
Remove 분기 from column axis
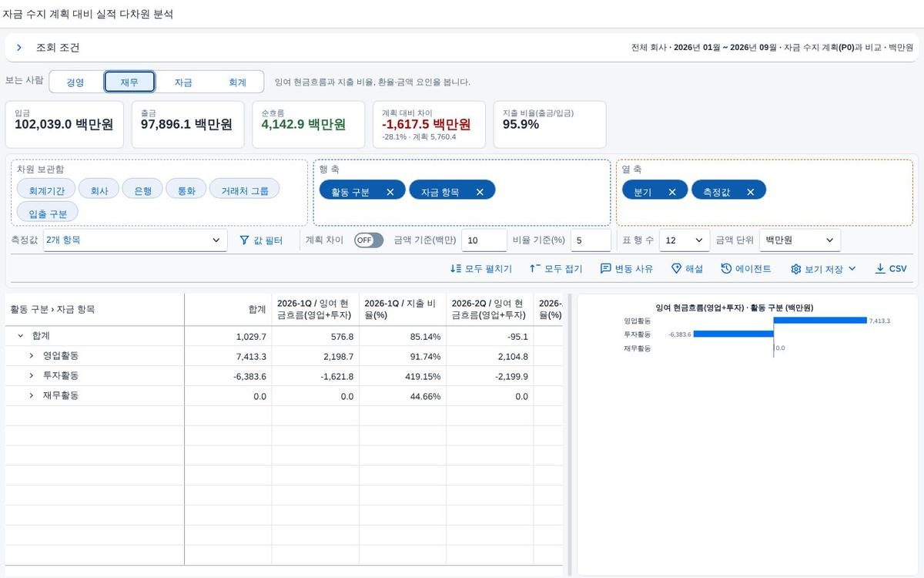point(672,192)
